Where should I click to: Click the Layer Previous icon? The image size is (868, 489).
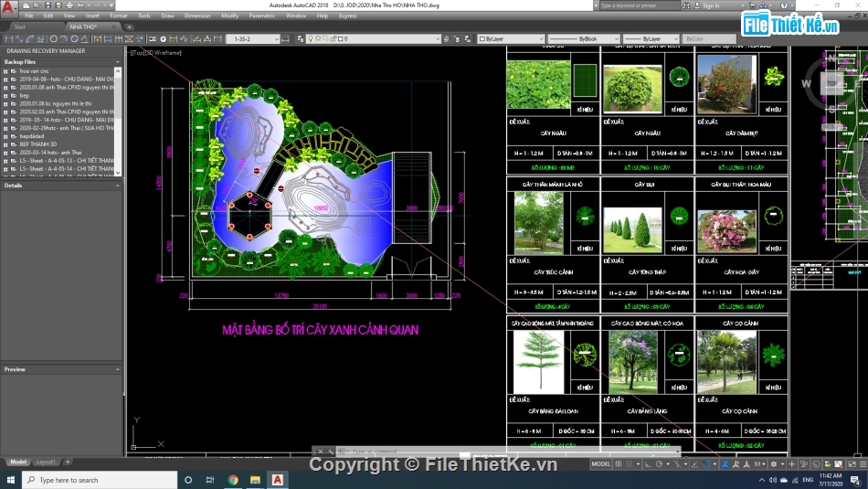[457, 38]
